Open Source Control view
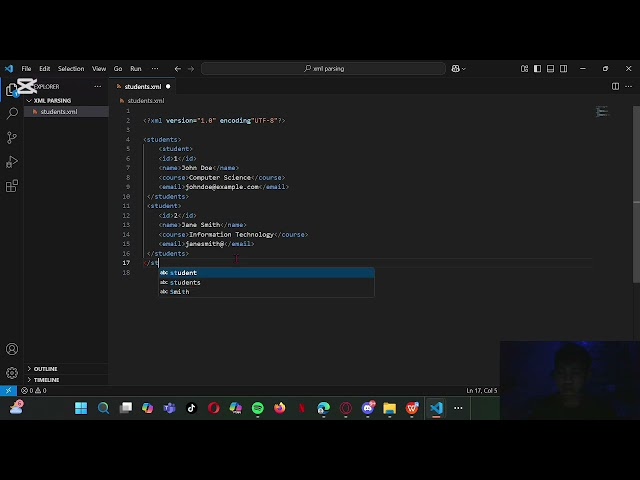This screenshot has height=480, width=640. click(12, 138)
